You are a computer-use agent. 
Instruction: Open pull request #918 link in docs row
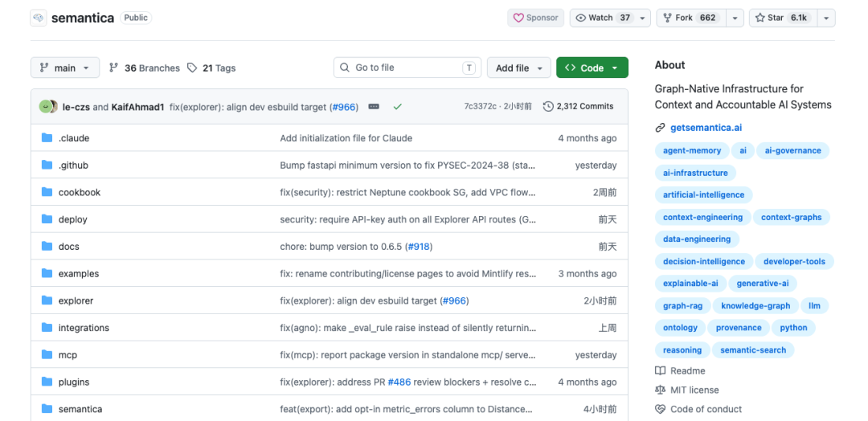[x=419, y=247]
